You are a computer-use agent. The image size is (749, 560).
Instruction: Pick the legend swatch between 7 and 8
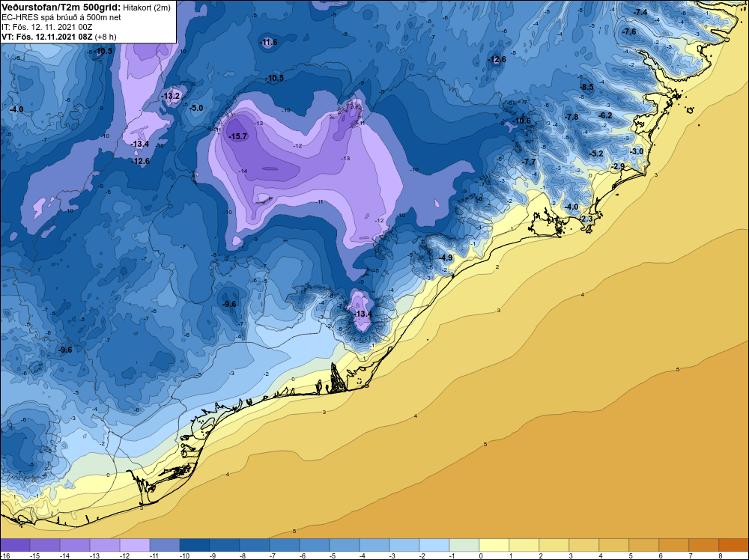[x=704, y=545]
